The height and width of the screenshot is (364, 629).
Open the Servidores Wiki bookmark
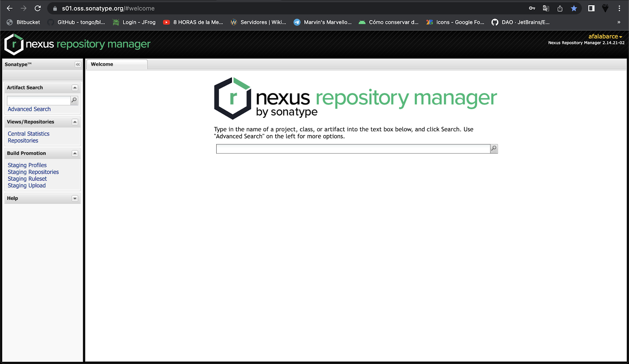(x=258, y=22)
